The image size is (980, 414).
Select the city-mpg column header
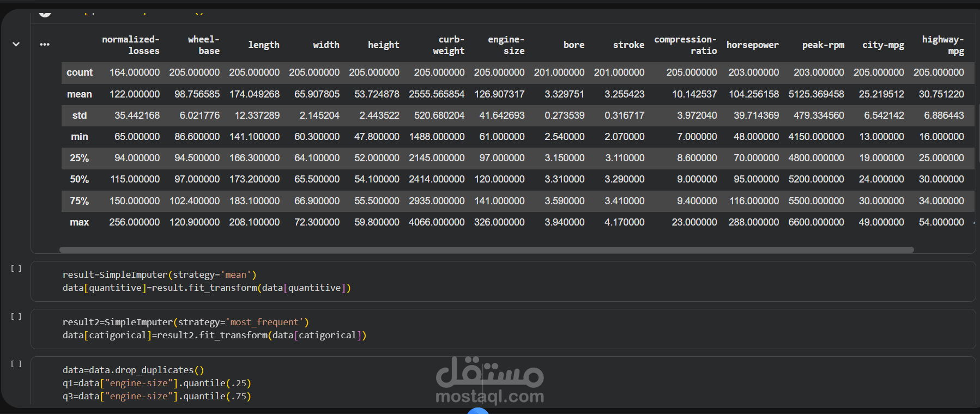click(x=883, y=45)
